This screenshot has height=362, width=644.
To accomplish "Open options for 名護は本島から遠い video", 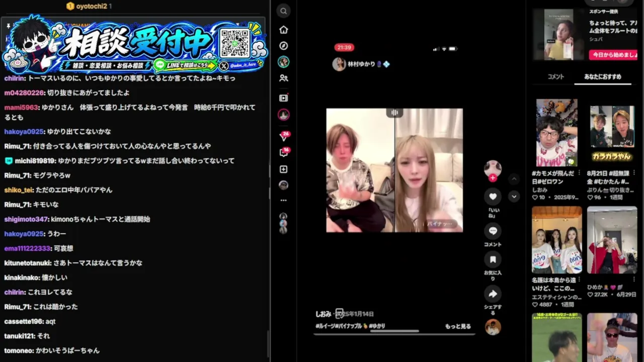I will pos(578,279).
